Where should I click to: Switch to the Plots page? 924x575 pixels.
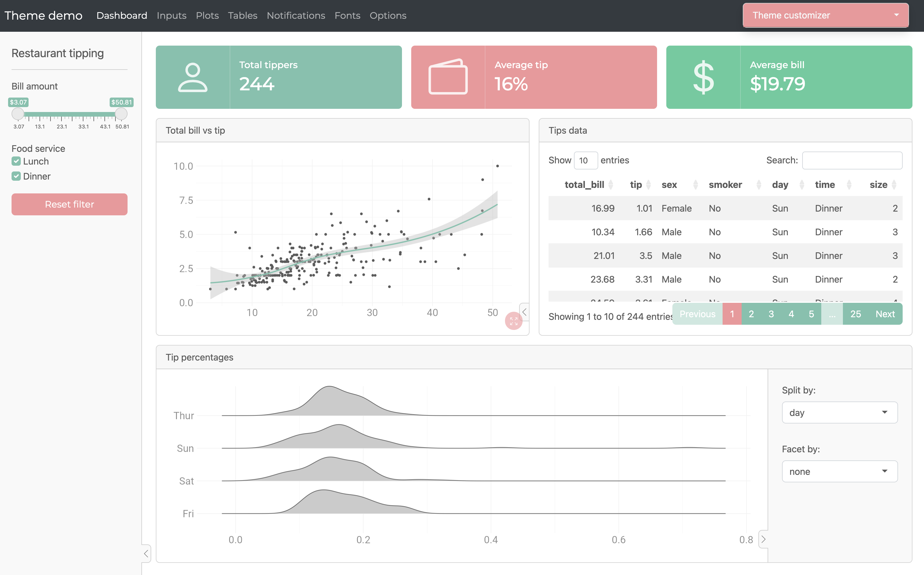point(207,15)
